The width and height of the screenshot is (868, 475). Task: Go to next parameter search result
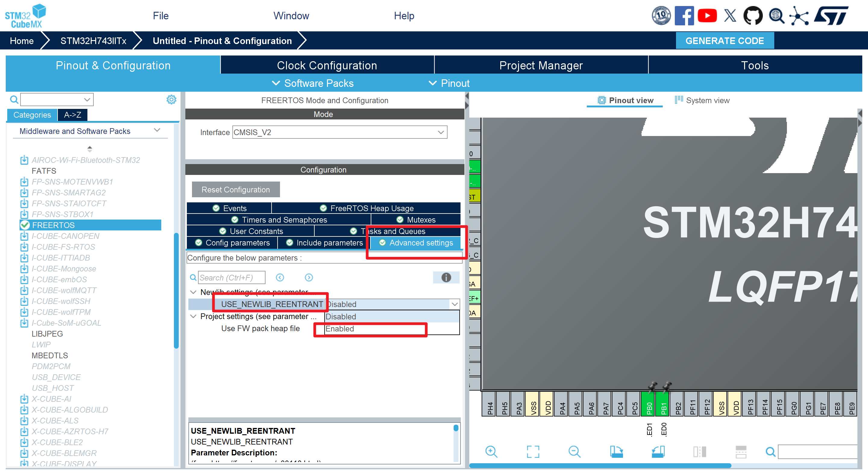(x=309, y=277)
